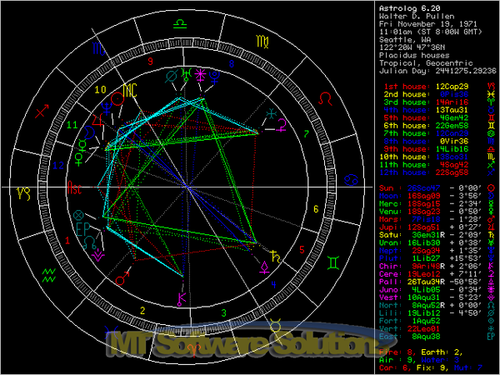The image size is (500, 375).
Task: Click the blue Scorpio glyph on the zodiac ring
Action: [x=99, y=49]
